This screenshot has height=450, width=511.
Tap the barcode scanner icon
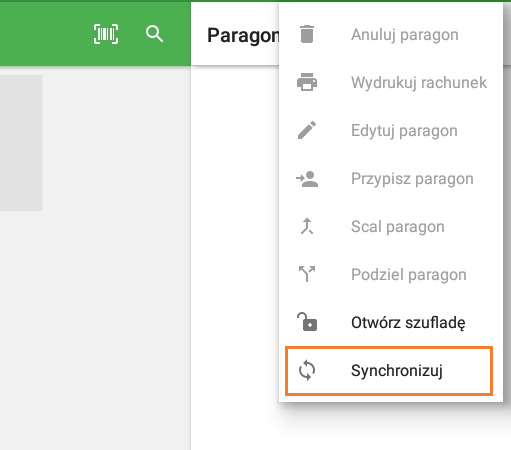tap(106, 34)
